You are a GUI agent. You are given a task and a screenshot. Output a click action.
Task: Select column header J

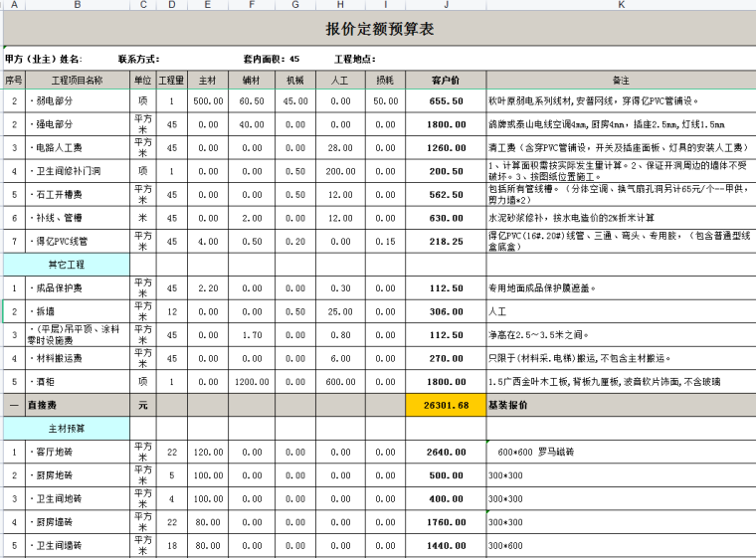(x=446, y=5)
